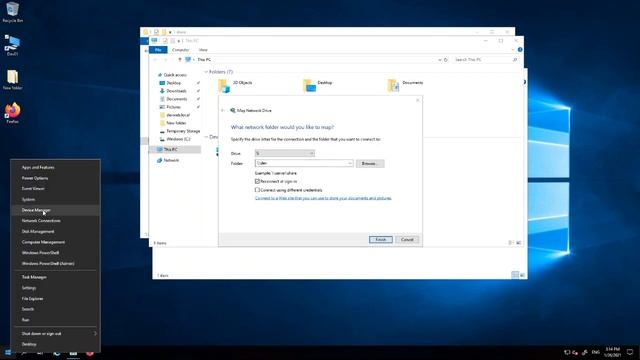Expand address bar history dropdown
The height and width of the screenshot is (360, 640).
440,60
